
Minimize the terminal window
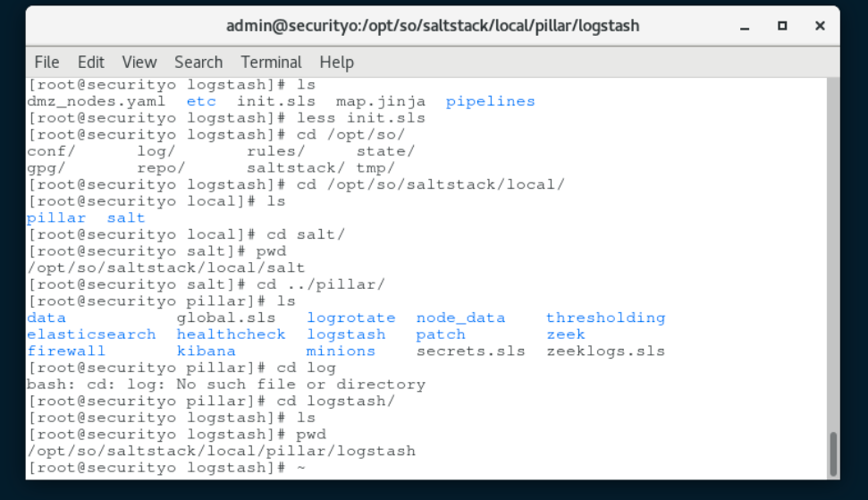point(745,27)
